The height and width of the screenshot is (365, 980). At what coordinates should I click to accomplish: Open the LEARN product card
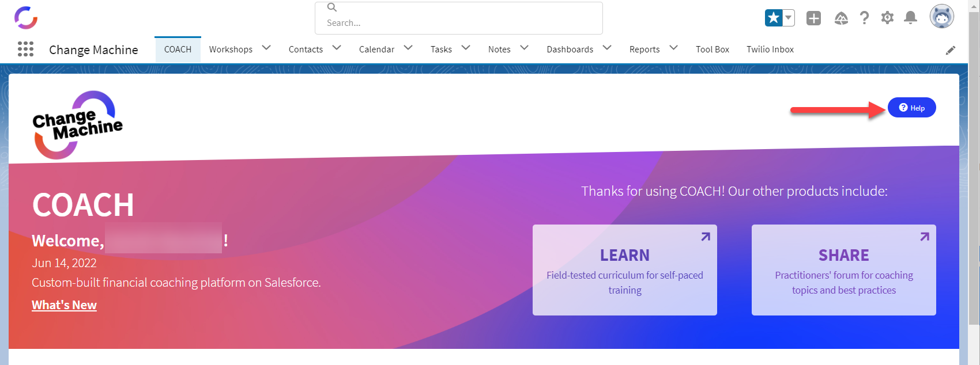point(625,270)
